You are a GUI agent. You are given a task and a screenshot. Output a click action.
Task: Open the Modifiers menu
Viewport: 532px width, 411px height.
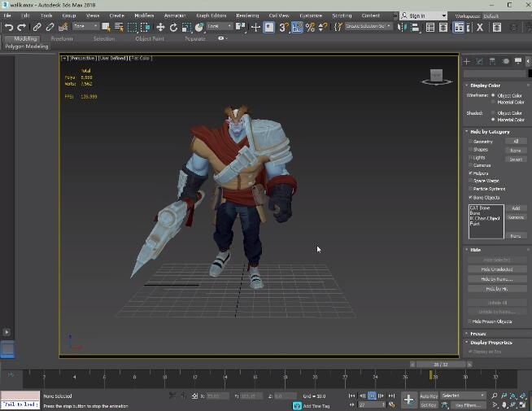click(x=144, y=15)
